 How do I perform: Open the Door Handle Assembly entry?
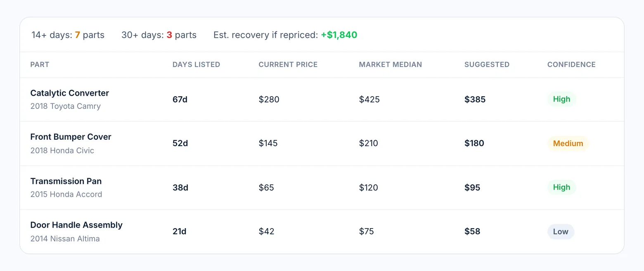(x=322, y=231)
